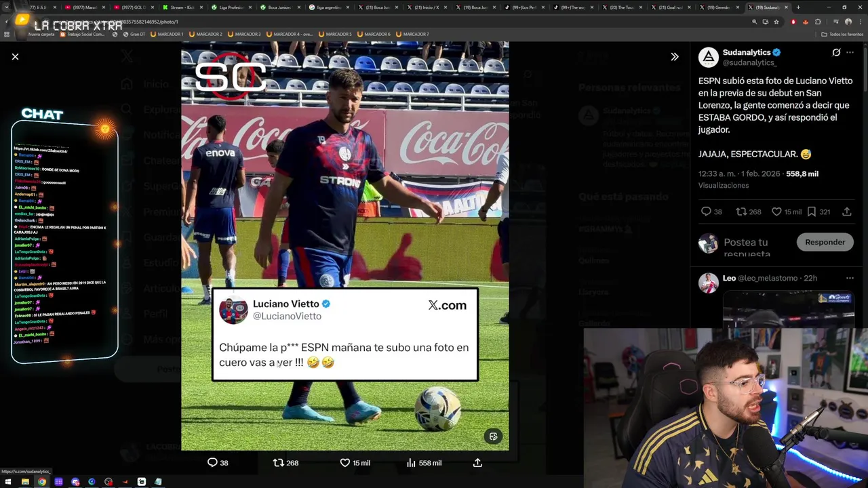Open the Gran DT bookmark

point(134,34)
